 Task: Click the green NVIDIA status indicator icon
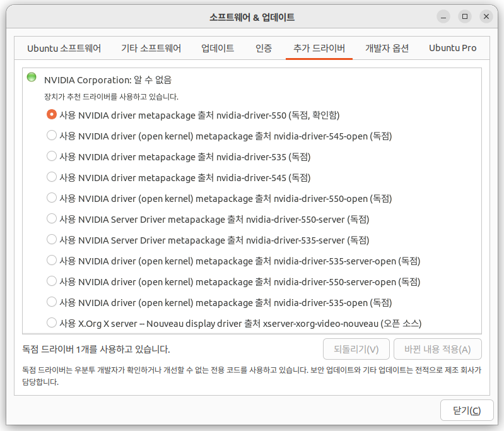tap(32, 77)
